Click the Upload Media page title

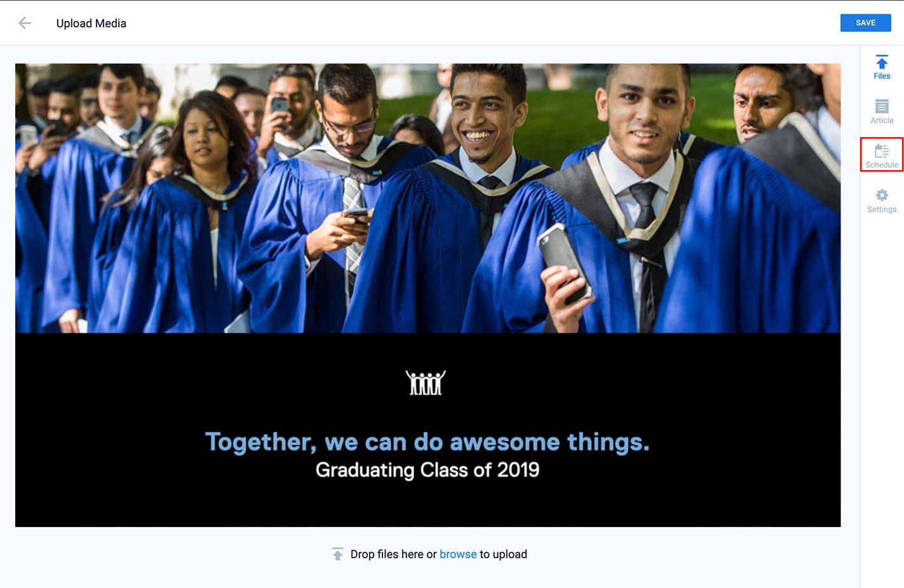tap(91, 23)
